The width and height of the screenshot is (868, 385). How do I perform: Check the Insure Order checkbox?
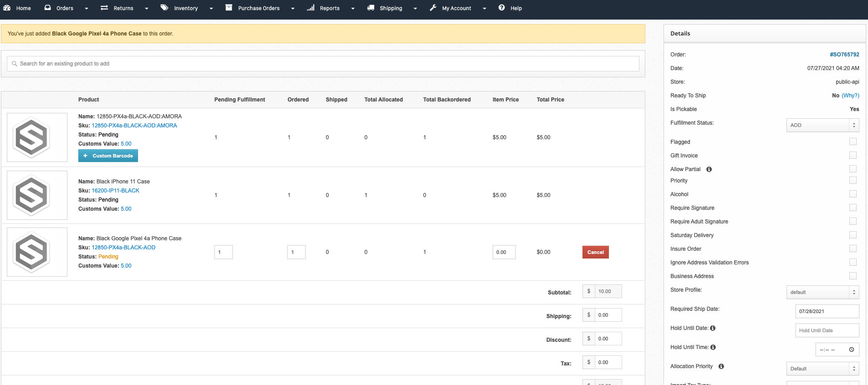click(853, 248)
